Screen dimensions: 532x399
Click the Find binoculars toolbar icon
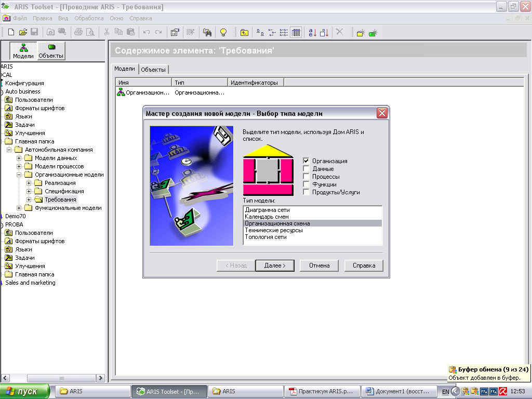207,32
